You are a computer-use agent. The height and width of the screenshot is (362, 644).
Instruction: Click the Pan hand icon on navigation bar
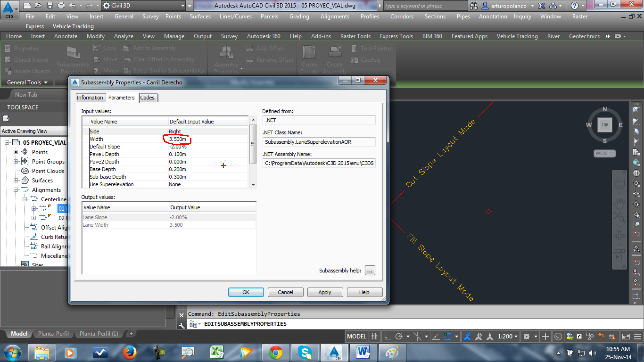coord(619,203)
